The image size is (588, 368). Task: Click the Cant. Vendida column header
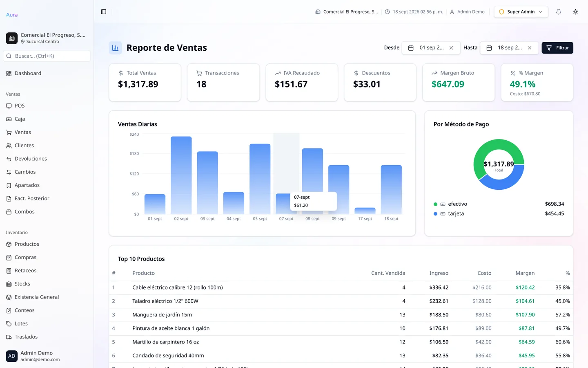[388, 273]
